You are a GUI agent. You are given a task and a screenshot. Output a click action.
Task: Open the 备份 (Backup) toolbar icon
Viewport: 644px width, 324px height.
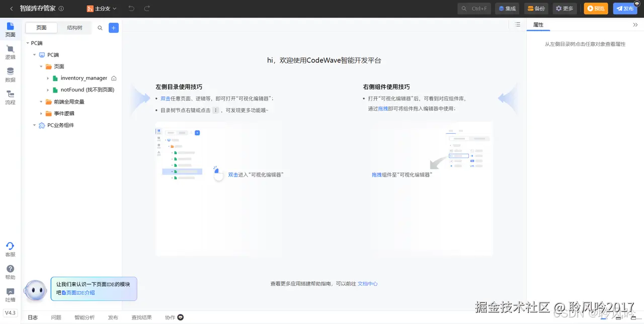536,9
